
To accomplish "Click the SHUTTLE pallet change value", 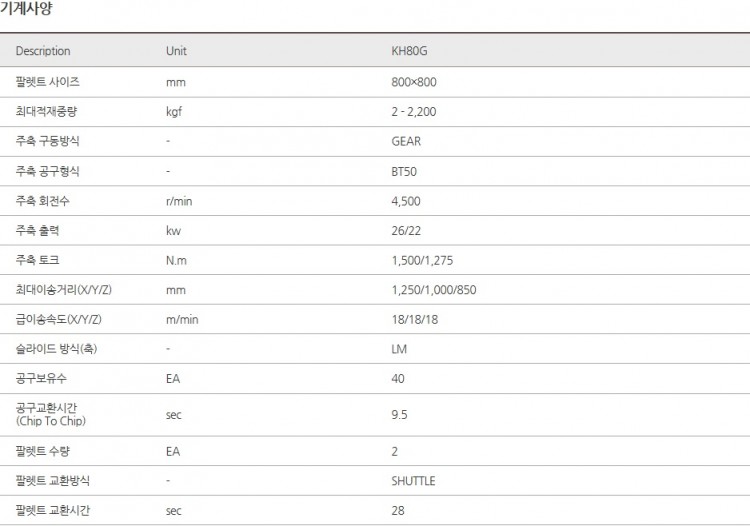I will point(413,481).
